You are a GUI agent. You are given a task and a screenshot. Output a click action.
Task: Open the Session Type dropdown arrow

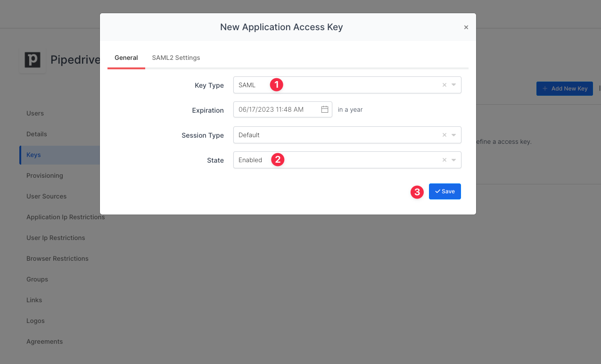(453, 135)
